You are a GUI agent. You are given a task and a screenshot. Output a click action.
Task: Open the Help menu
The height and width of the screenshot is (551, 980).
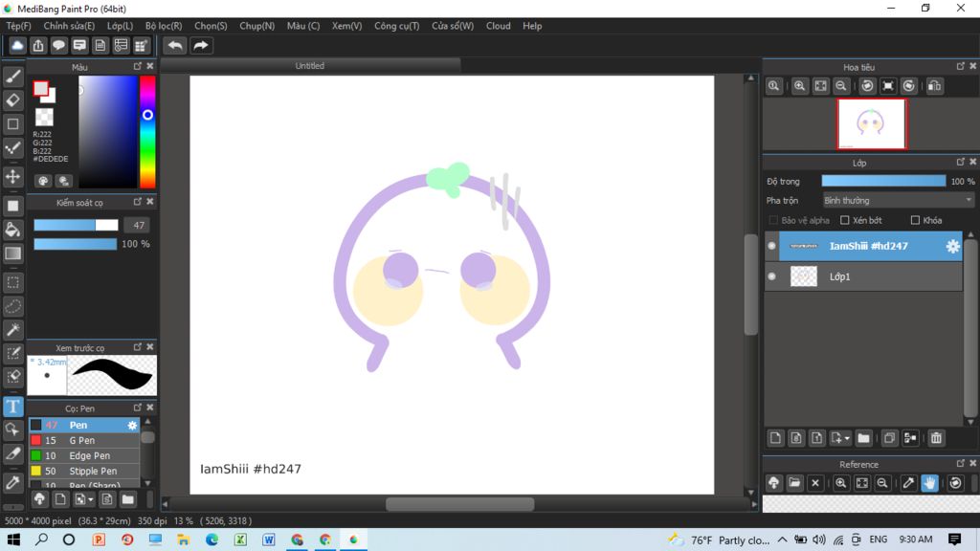tap(532, 26)
